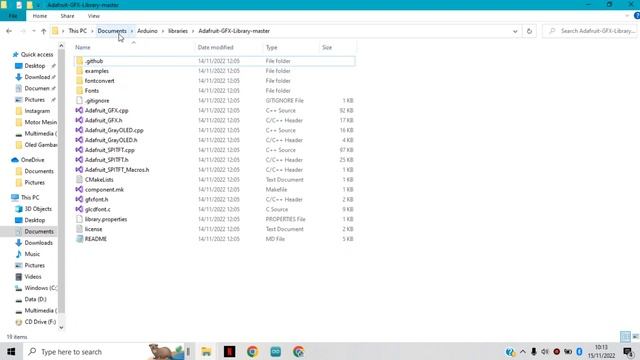Screen dimensions: 640x360
Task: Select This PC in the navigation pane
Action: pos(30,197)
